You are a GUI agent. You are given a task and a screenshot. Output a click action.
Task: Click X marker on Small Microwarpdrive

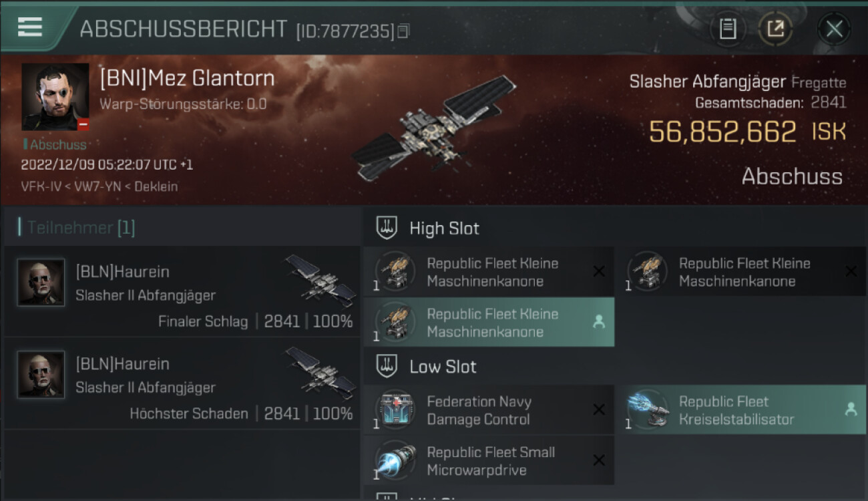(599, 460)
